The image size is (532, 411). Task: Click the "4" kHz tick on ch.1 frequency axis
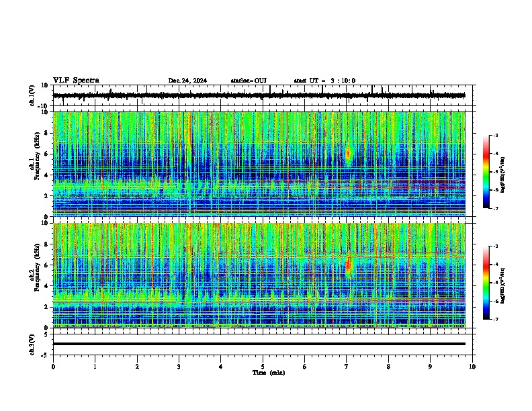[47, 175]
